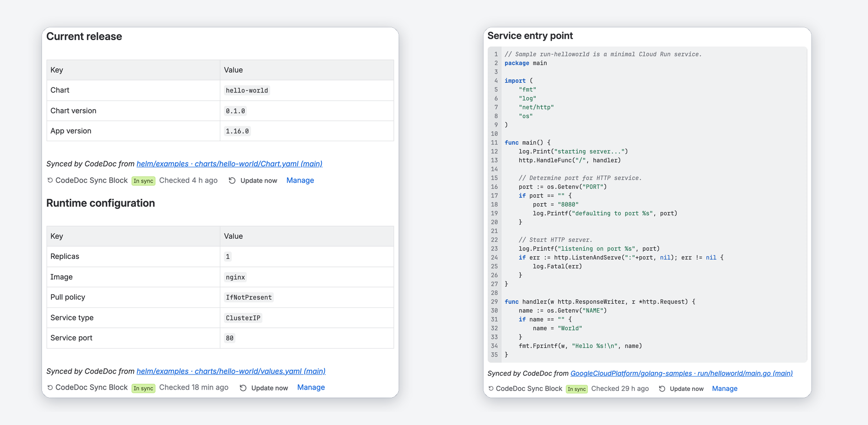Viewport: 868px width, 425px height.
Task: Click code line http.HandleFunc("/", handler)
Action: pyautogui.click(x=570, y=161)
